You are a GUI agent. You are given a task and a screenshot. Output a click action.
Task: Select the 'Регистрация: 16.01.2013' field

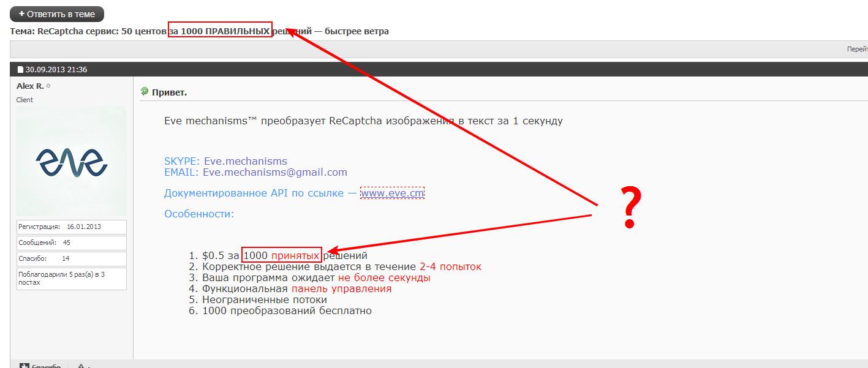tap(71, 227)
